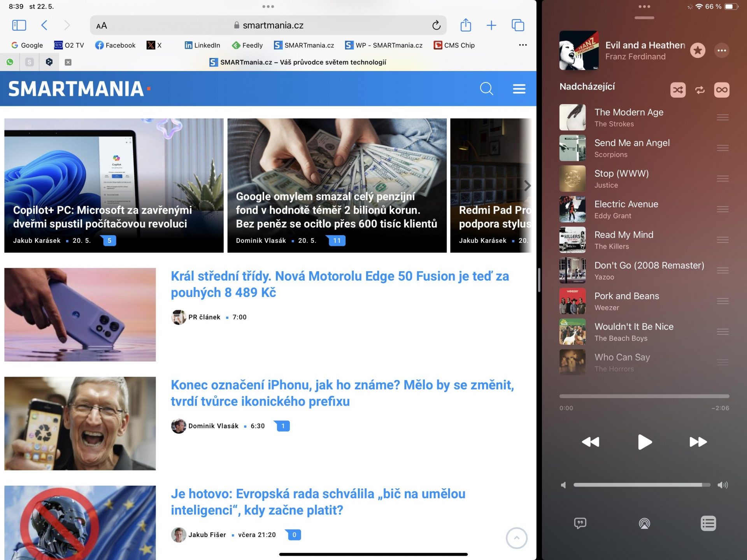Viewport: 747px width, 560px height.
Task: Tap the loud volume speaker icon
Action: pyautogui.click(x=722, y=485)
